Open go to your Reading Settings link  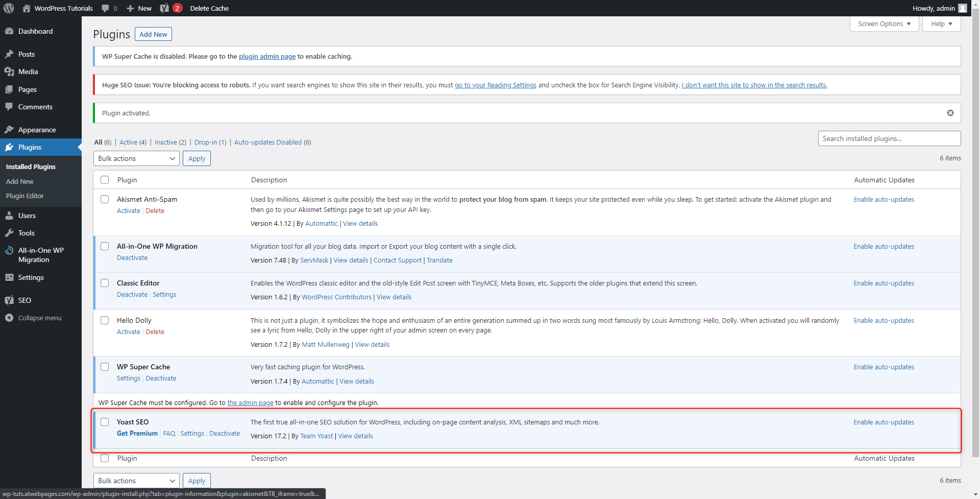pos(496,85)
